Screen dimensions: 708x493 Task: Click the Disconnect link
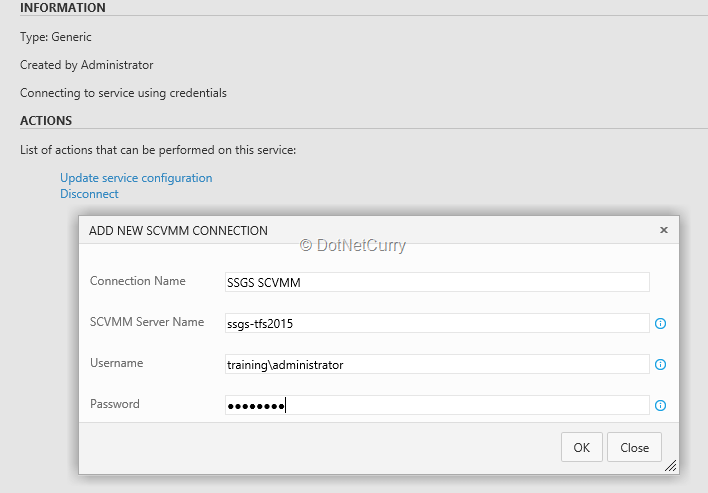[x=89, y=194]
